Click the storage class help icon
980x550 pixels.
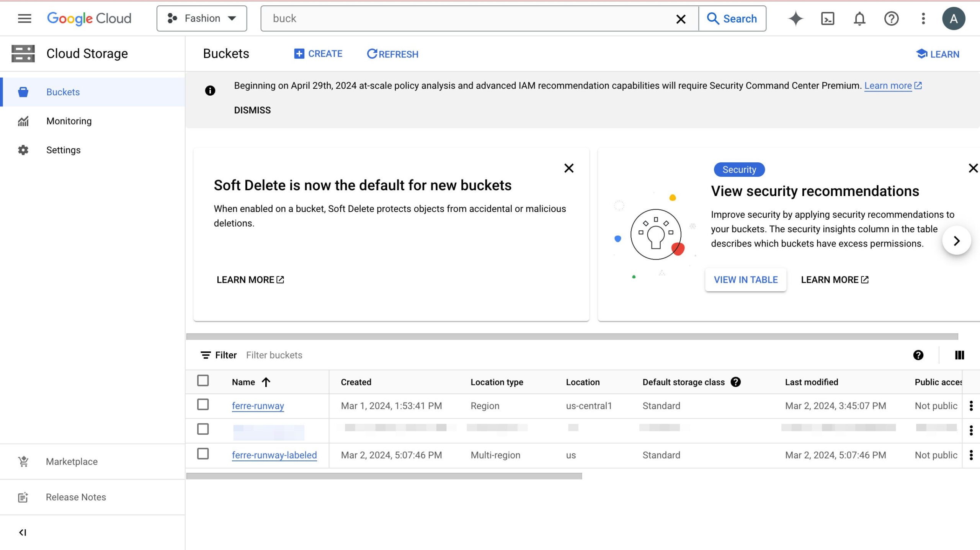735,382
